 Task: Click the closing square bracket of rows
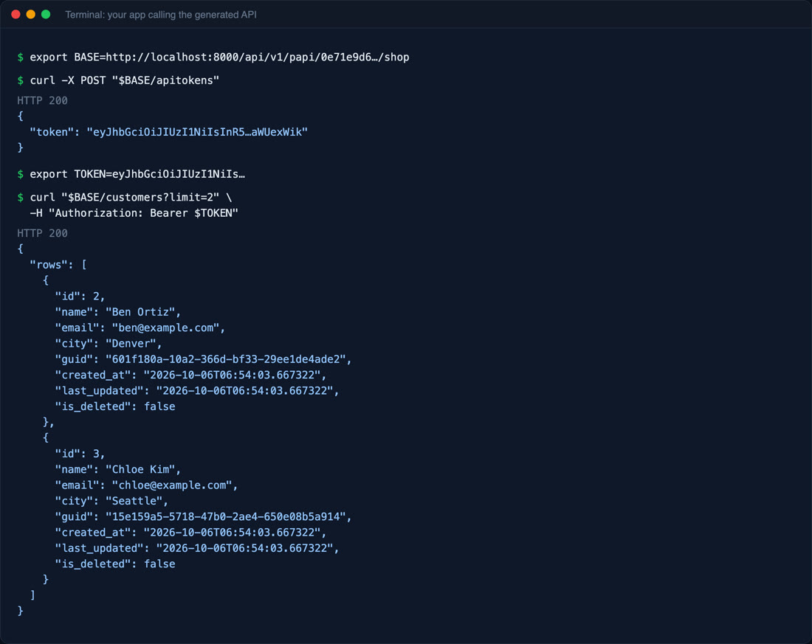click(32, 595)
